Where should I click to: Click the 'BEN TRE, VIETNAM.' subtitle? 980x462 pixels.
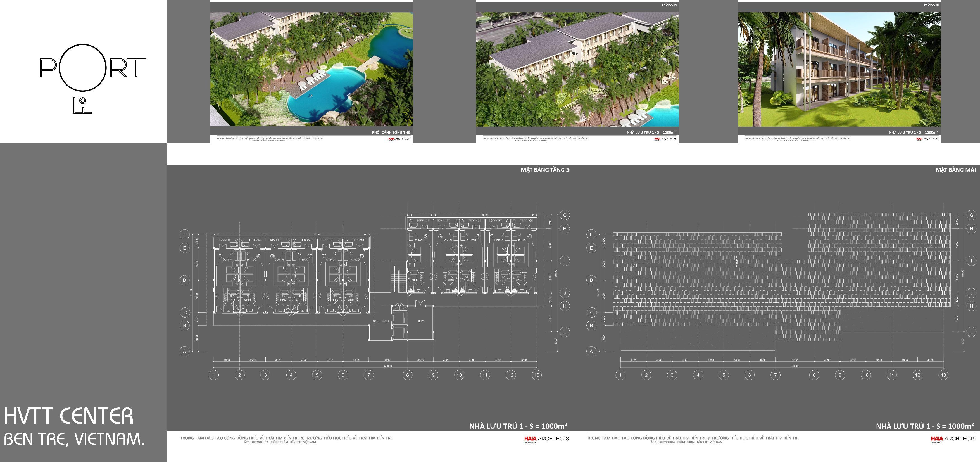point(75,439)
